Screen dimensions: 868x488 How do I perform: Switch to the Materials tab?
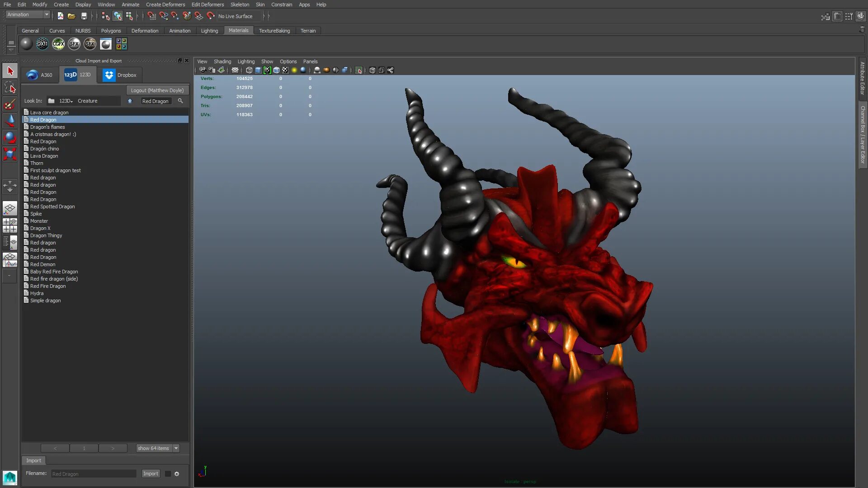(x=238, y=30)
